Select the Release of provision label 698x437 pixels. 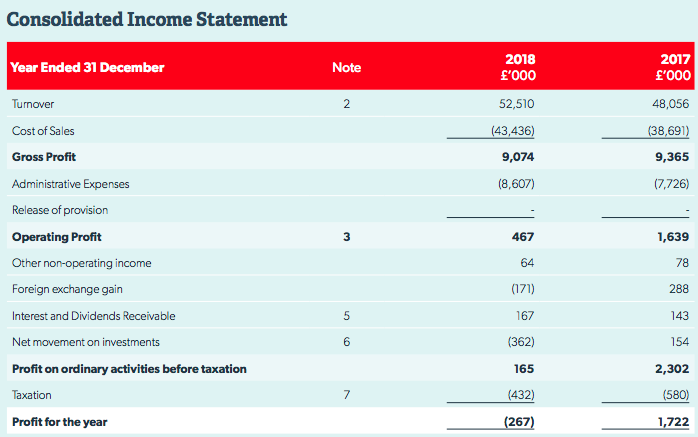click(x=60, y=210)
